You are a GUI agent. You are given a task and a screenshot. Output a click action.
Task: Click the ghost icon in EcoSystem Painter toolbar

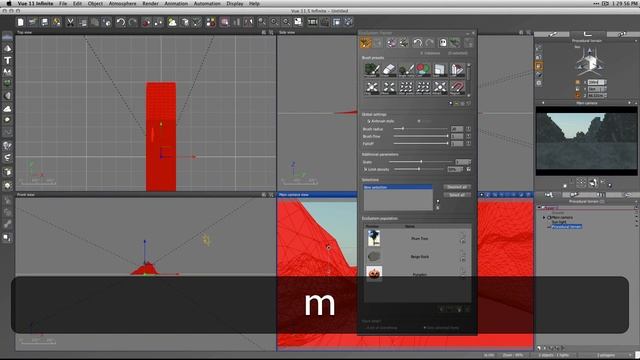(443, 42)
